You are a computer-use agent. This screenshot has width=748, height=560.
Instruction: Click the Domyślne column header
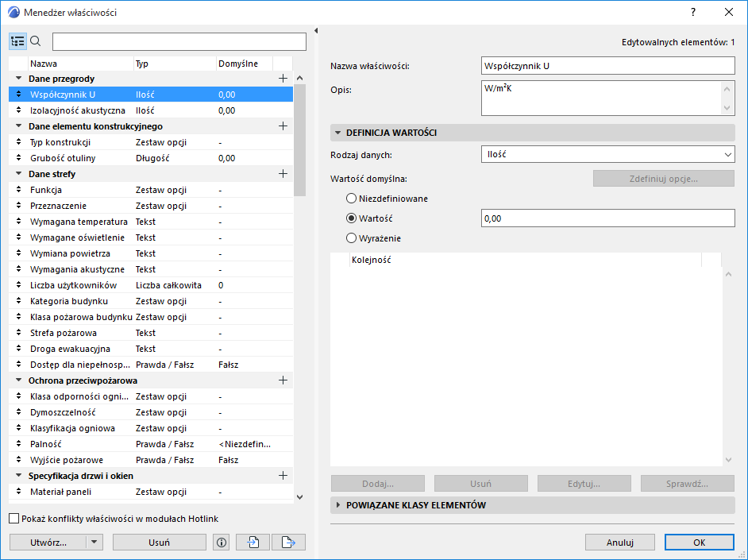tap(245, 64)
